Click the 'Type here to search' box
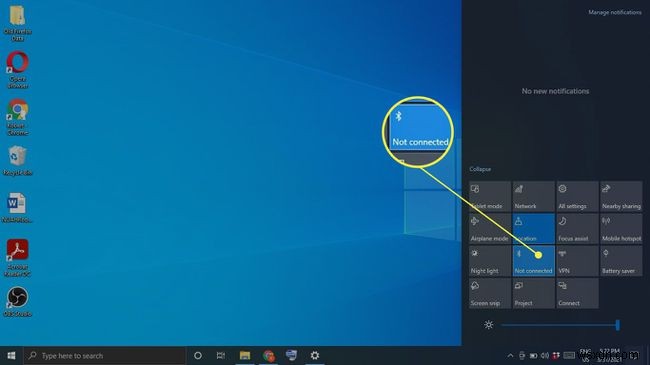Viewport: 650px width, 365px height. 104,355
